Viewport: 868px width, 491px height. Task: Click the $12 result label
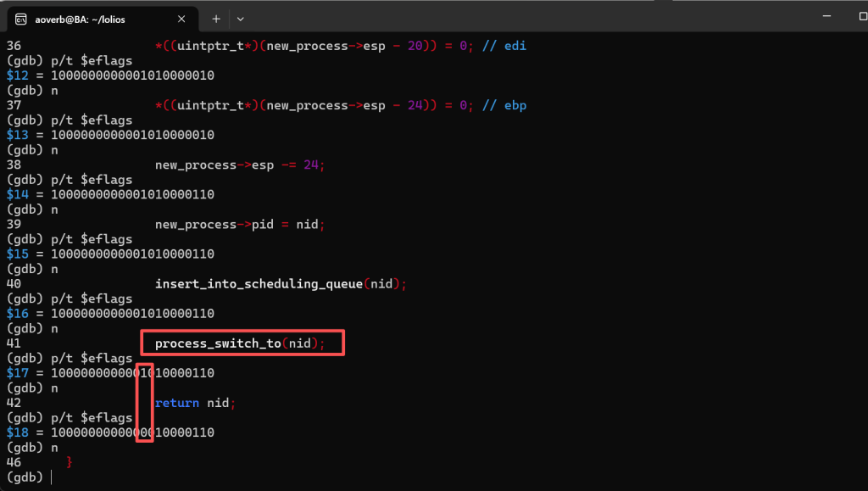pyautogui.click(x=17, y=75)
